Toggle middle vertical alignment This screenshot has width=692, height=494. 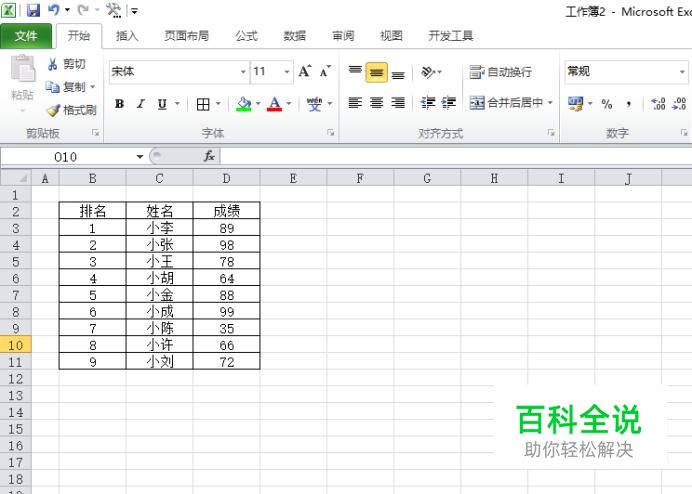[x=376, y=72]
